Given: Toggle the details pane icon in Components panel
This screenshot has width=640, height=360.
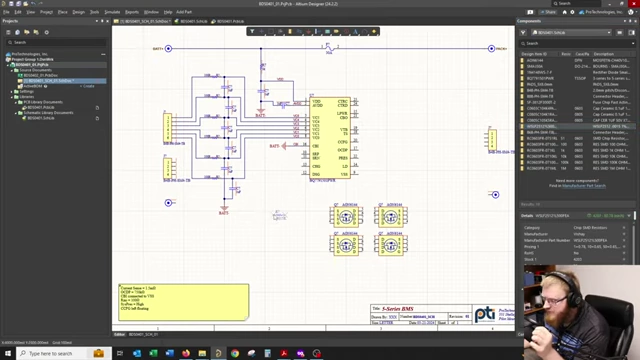Looking at the screenshot, I should pos(631,32).
